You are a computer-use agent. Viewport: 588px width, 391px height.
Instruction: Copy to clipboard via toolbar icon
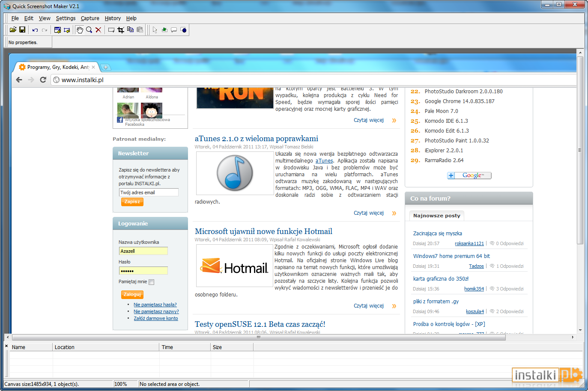(x=130, y=30)
